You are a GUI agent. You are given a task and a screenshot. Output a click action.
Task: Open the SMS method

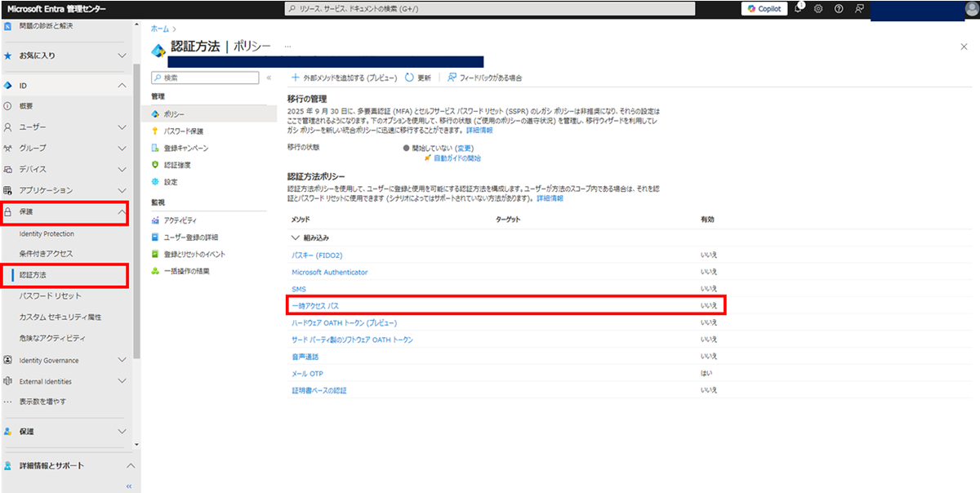(299, 289)
